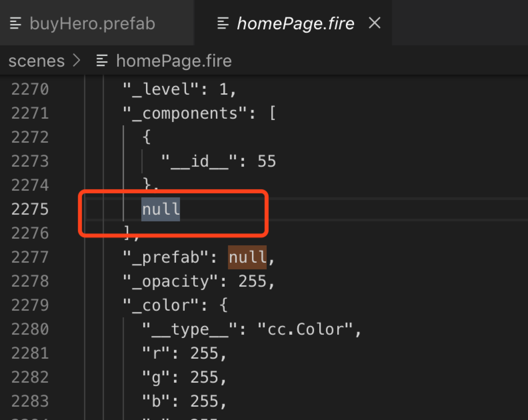Click line number 2275 in gutter
The height and width of the screenshot is (420, 528).
click(30, 209)
